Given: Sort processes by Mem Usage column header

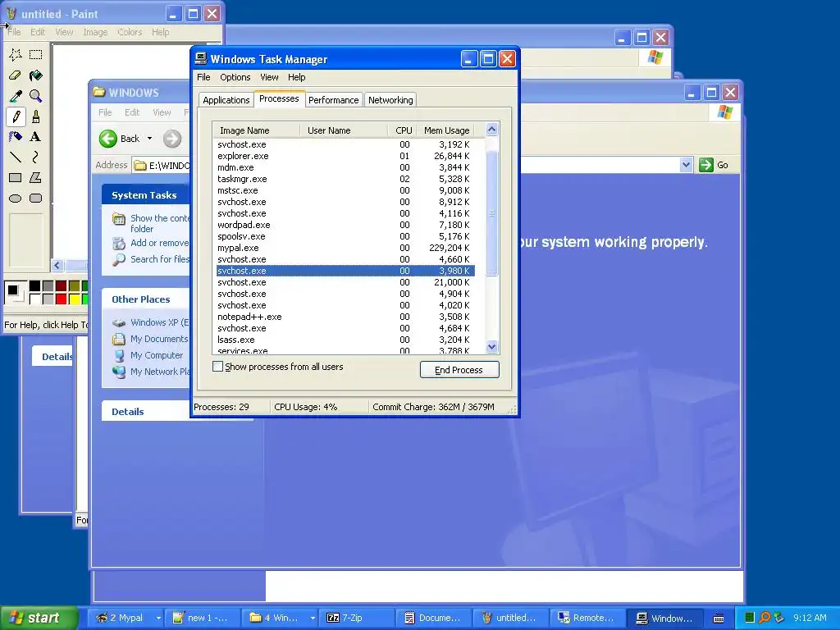Looking at the screenshot, I should (446, 130).
